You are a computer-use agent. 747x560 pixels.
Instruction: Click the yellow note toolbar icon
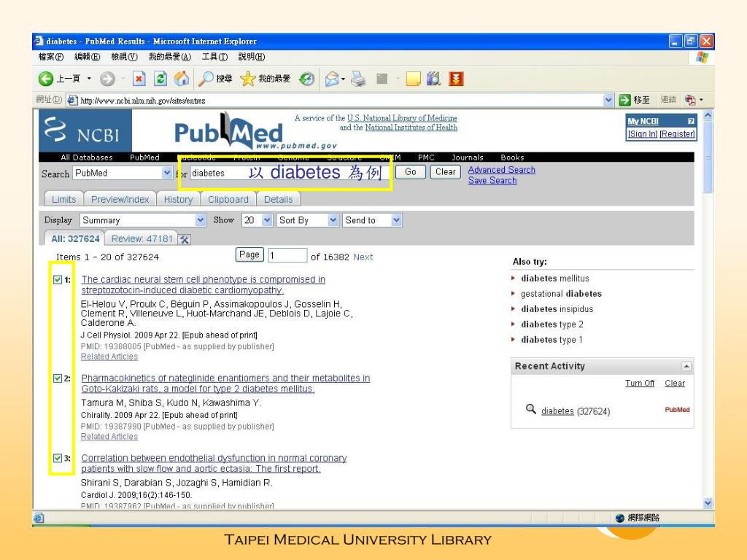(414, 79)
